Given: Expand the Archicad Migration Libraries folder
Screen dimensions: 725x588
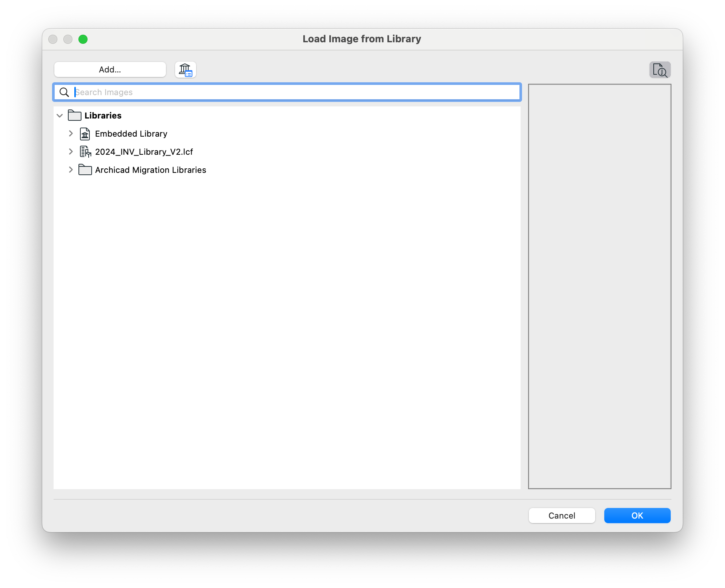Looking at the screenshot, I should (x=71, y=170).
